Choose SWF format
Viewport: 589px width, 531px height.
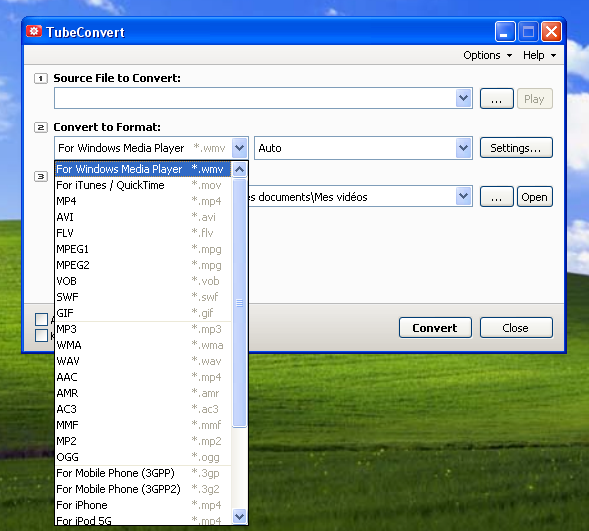pos(143,297)
